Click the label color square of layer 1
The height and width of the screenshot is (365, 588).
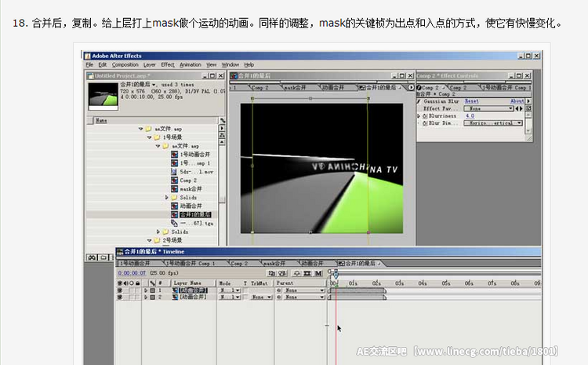pos(153,290)
